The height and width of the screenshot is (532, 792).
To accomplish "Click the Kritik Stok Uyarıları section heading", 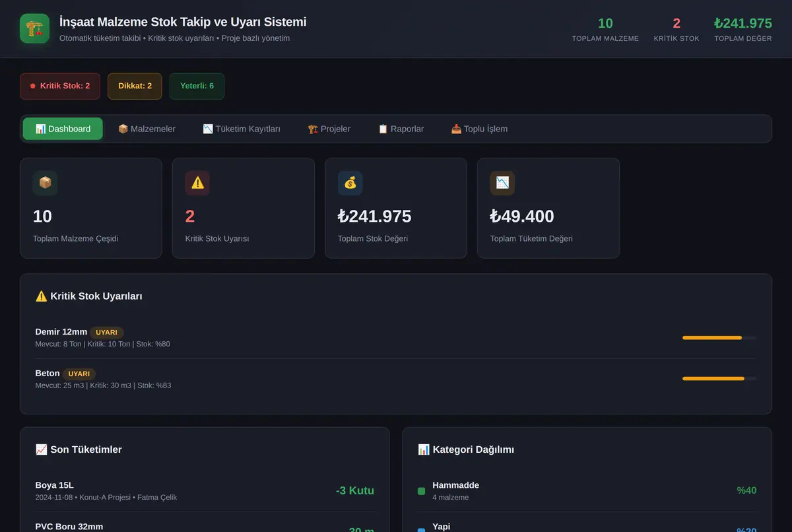I will (88, 296).
